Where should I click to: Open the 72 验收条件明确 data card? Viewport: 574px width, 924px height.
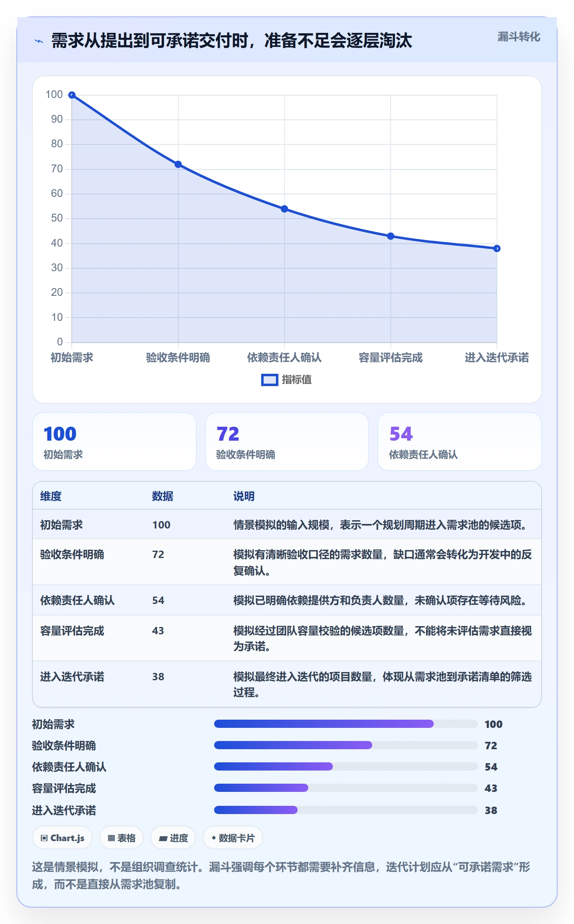coord(287,441)
